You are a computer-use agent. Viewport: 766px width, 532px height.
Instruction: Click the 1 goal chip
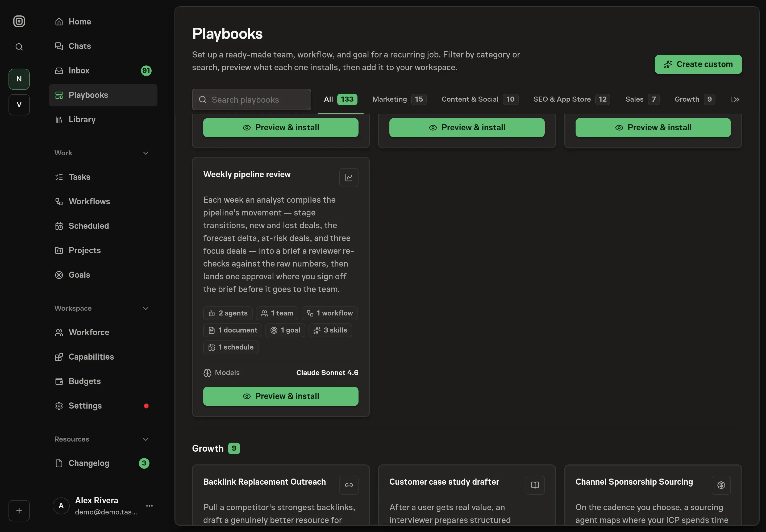pos(285,330)
